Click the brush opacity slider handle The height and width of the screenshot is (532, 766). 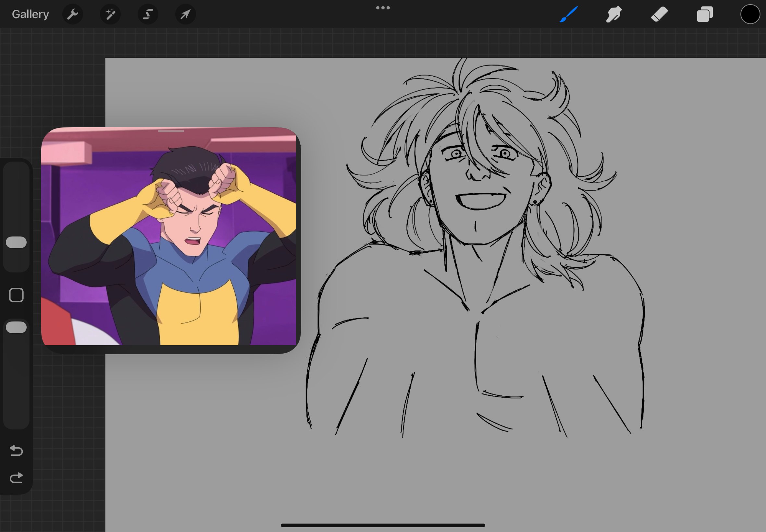[x=16, y=327]
